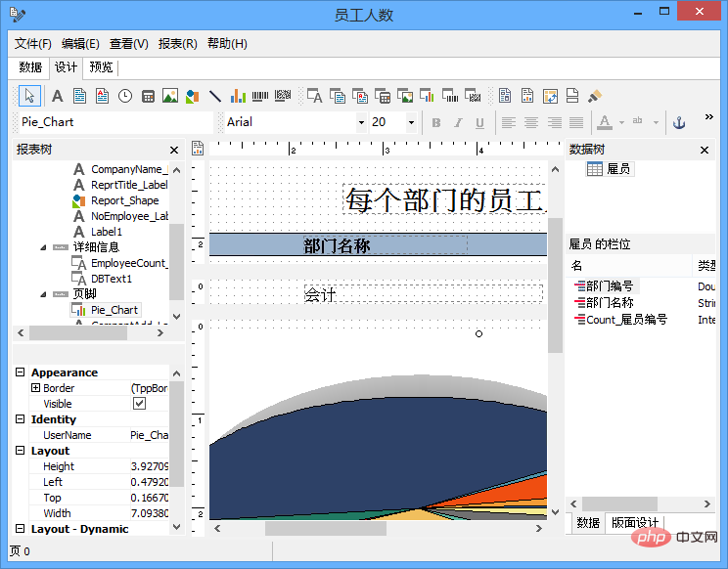728x569 pixels.
Task: Expand the Border property
Action: coord(36,388)
